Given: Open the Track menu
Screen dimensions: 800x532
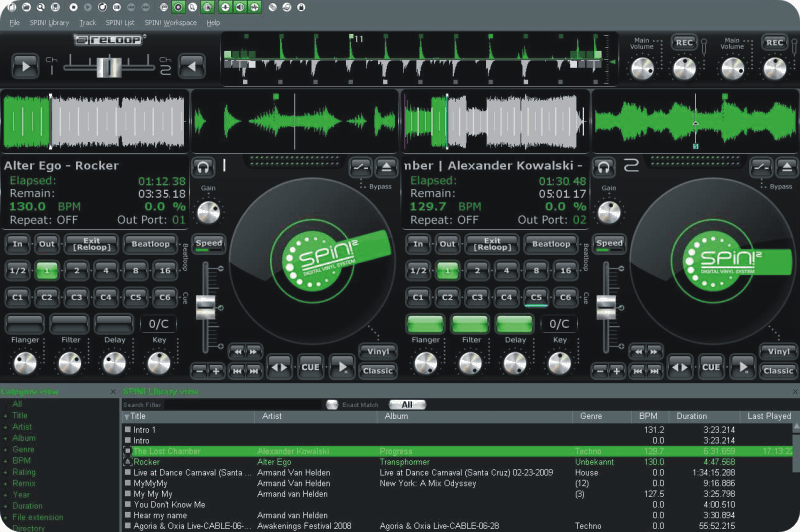Looking at the screenshot, I should 88,22.
